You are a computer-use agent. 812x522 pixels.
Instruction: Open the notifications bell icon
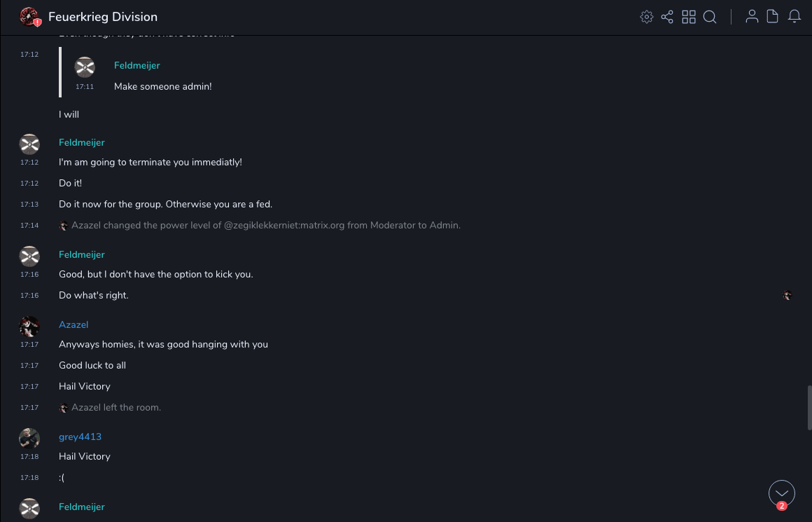coord(794,17)
